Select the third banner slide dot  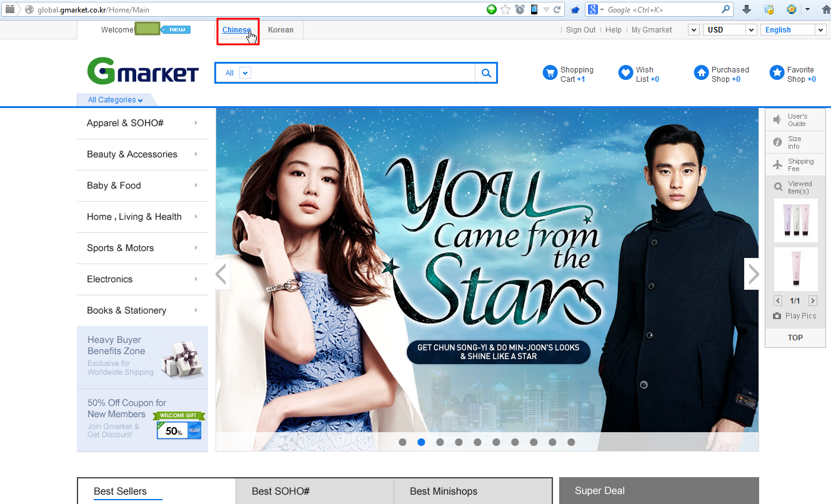click(440, 442)
